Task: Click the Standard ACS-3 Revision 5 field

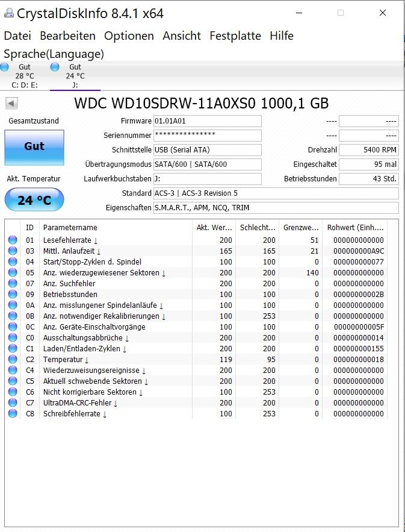Action: point(276,193)
